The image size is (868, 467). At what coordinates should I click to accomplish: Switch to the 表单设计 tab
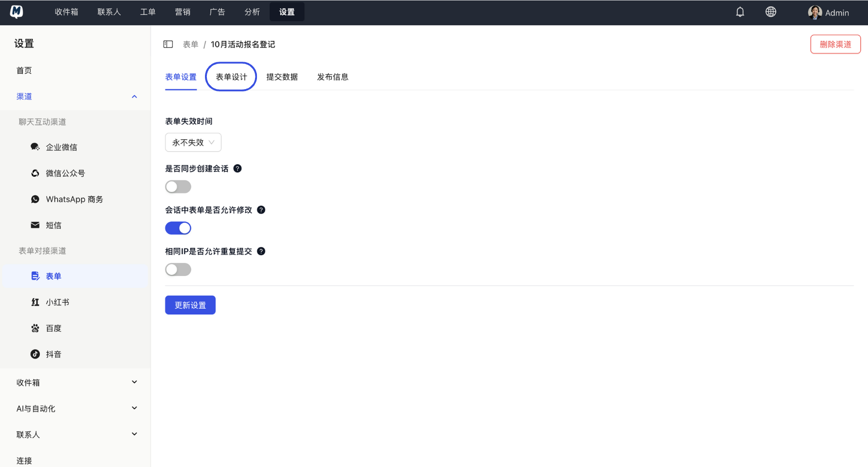tap(230, 77)
